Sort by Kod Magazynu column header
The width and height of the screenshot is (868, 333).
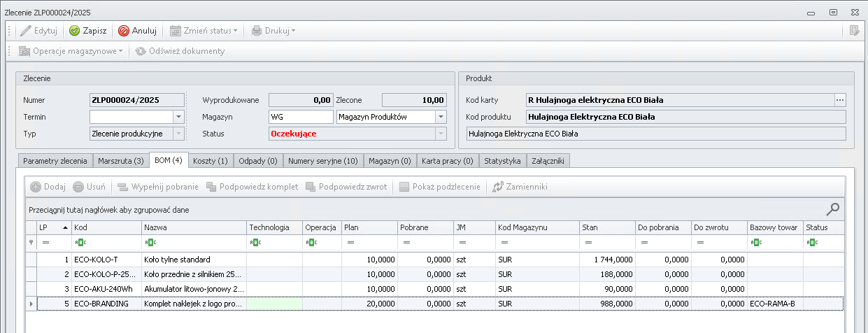click(537, 227)
